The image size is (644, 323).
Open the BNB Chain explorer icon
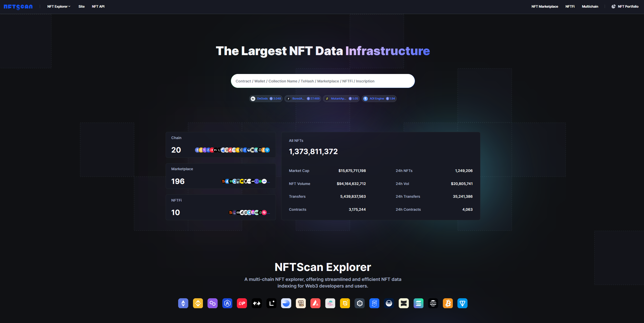(198, 303)
